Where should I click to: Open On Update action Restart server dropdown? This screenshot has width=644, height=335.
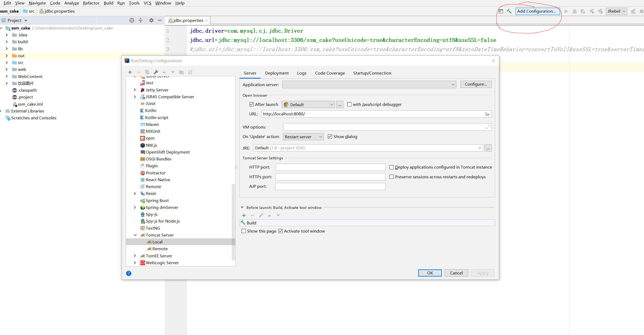[x=303, y=137]
